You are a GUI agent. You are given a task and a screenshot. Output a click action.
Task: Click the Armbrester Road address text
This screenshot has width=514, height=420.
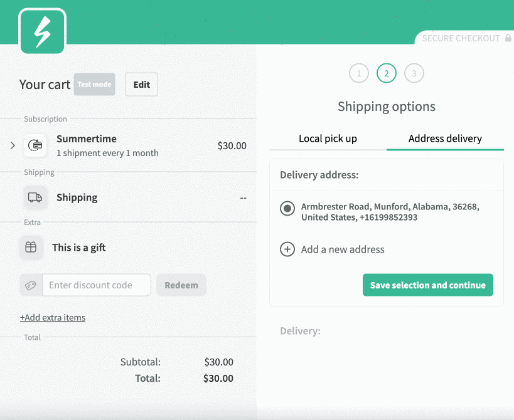click(x=390, y=212)
